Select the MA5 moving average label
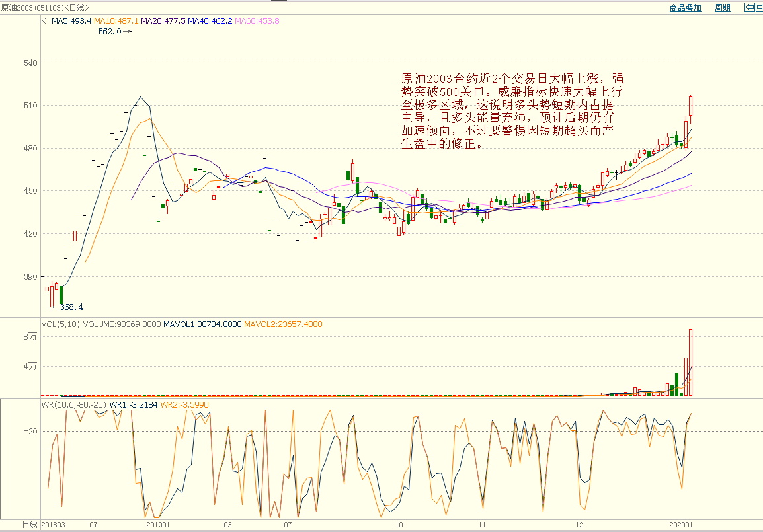763x532 pixels. (x=71, y=21)
